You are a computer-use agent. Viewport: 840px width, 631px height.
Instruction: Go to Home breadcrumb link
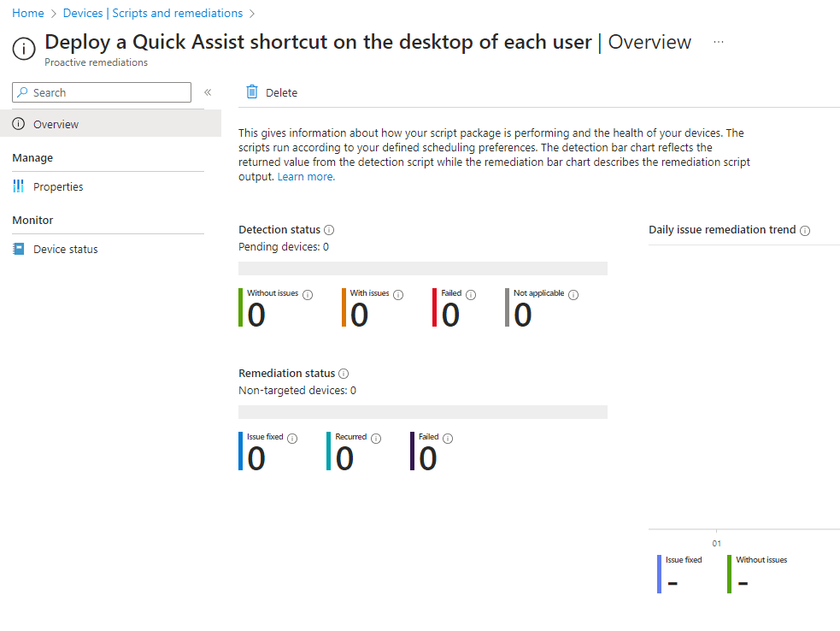(x=28, y=14)
